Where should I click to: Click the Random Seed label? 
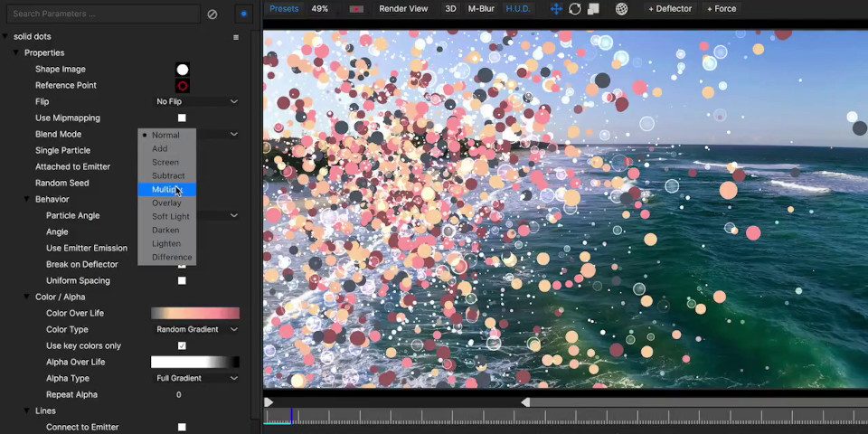tap(62, 183)
